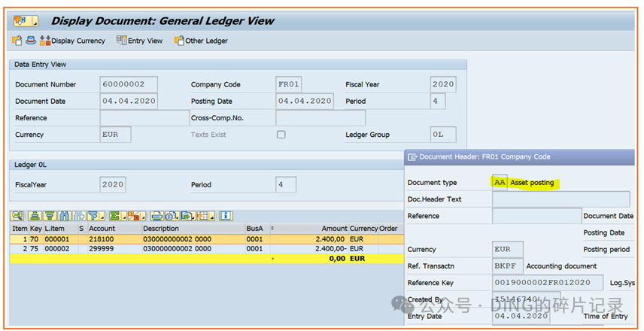Click the Reference Key field 0019000002FR012020
The width and height of the screenshot is (644, 331).
pos(548,283)
